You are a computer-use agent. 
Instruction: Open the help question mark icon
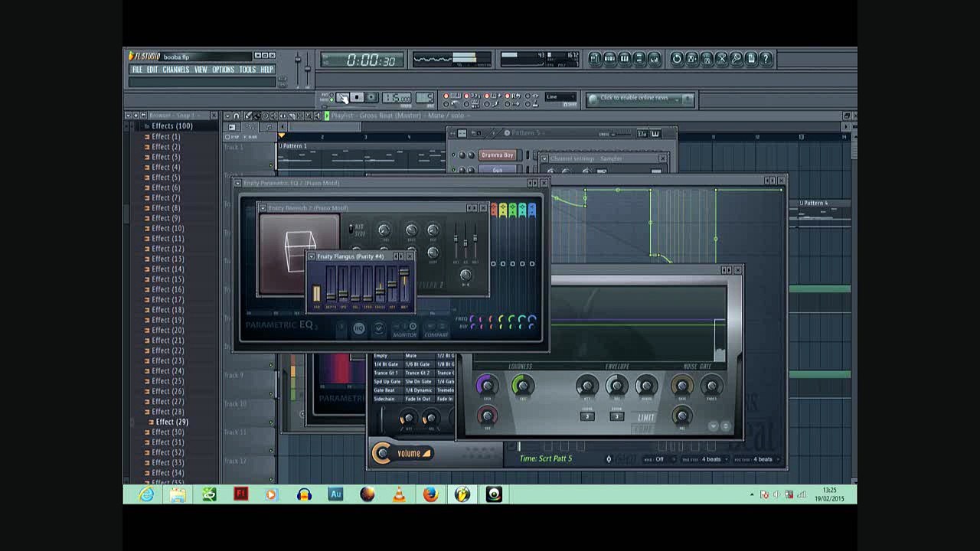(x=766, y=58)
